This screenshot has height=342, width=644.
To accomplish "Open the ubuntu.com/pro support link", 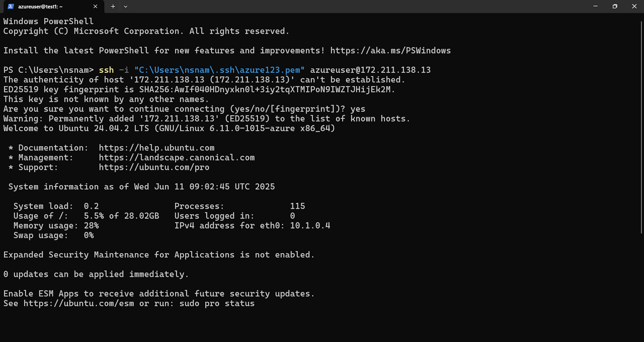I will click(154, 167).
